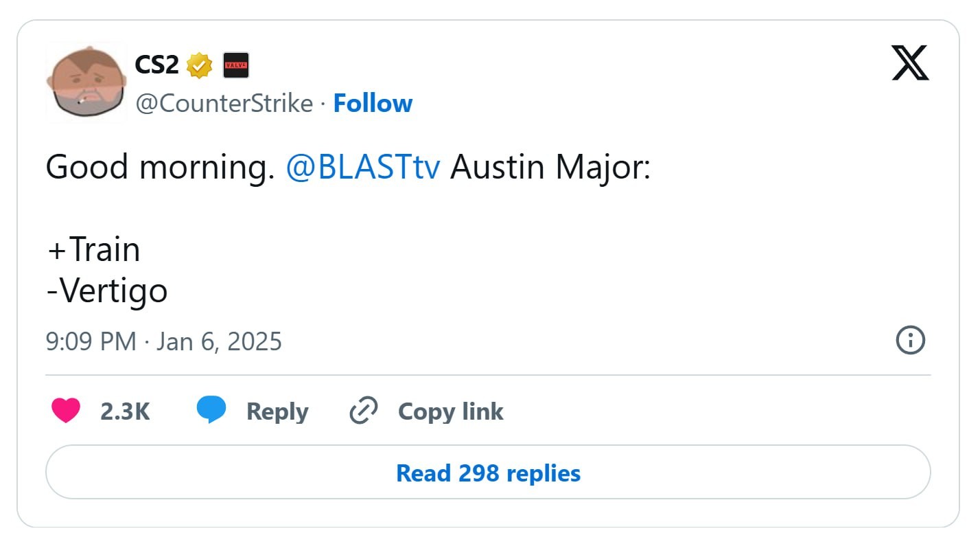Click the "Good morning." tweet text
The height and width of the screenshot is (544, 980).
[156, 168]
